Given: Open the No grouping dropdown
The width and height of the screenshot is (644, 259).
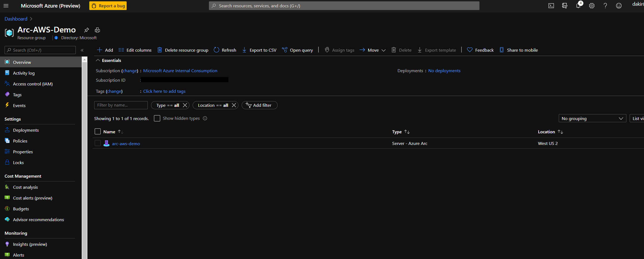Looking at the screenshot, I should point(592,118).
